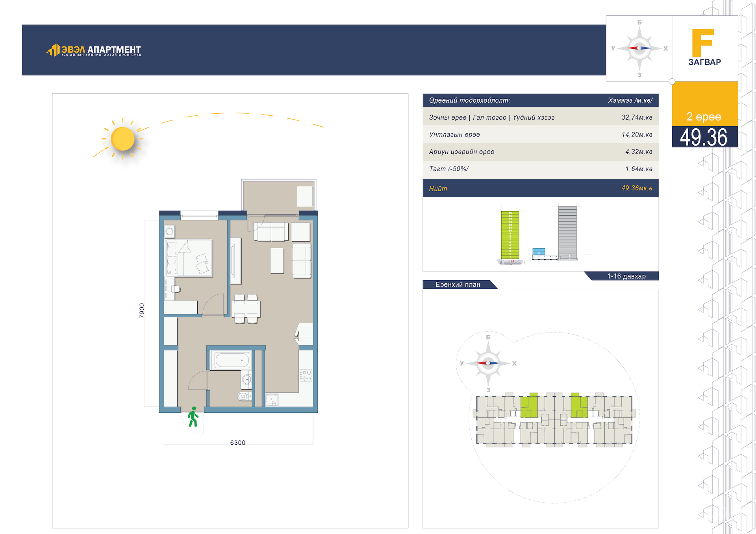Click the left green unit in general plan

point(529,405)
